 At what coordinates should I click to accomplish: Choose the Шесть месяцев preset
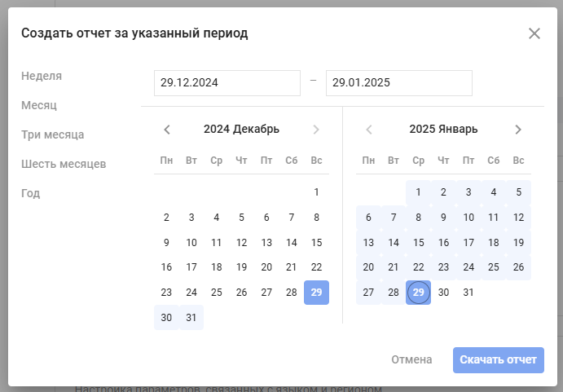tap(64, 164)
